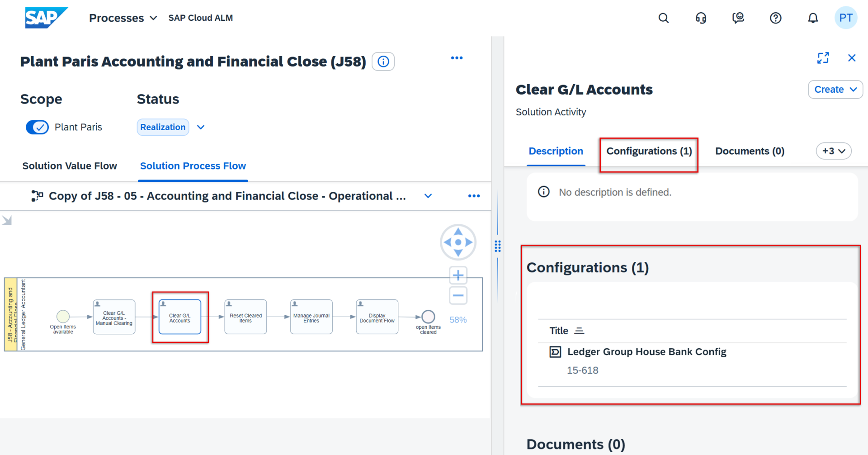868x455 pixels.
Task: Switch to the Solution Value Flow tab
Action: tap(70, 166)
